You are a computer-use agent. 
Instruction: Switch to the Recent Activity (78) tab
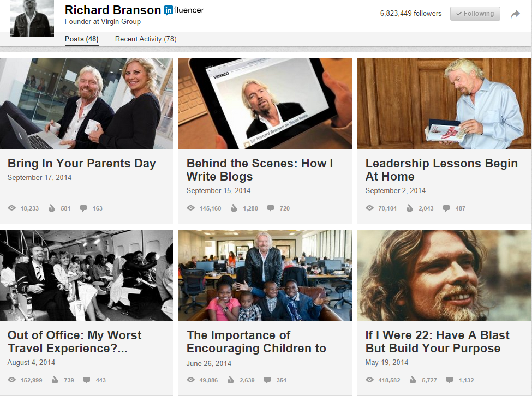[x=146, y=39]
